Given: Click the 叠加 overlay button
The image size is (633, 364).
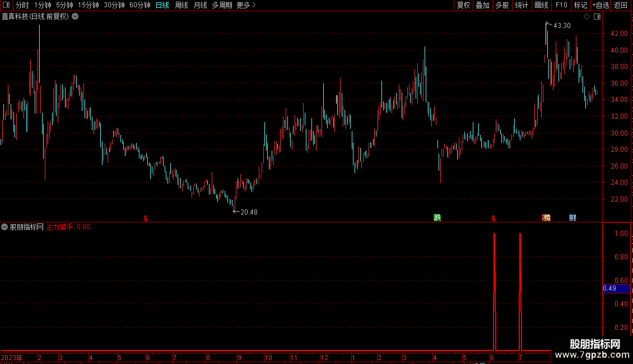Looking at the screenshot, I should 482,5.
